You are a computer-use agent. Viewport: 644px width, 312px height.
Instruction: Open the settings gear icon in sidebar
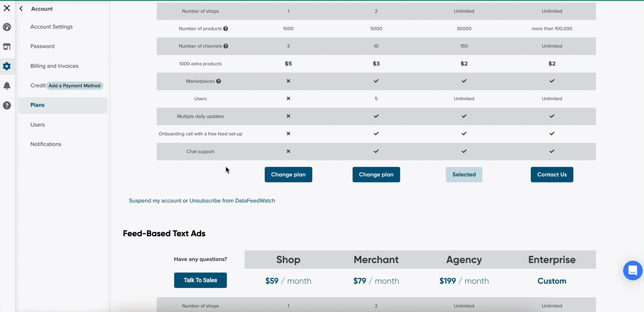click(7, 66)
